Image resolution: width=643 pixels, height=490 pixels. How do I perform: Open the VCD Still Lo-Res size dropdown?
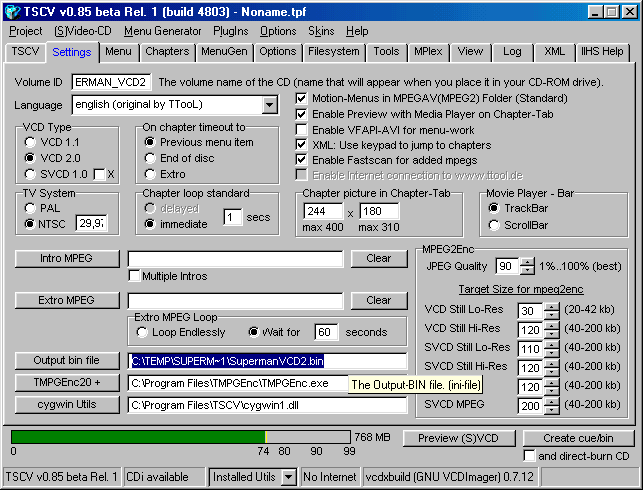click(552, 311)
